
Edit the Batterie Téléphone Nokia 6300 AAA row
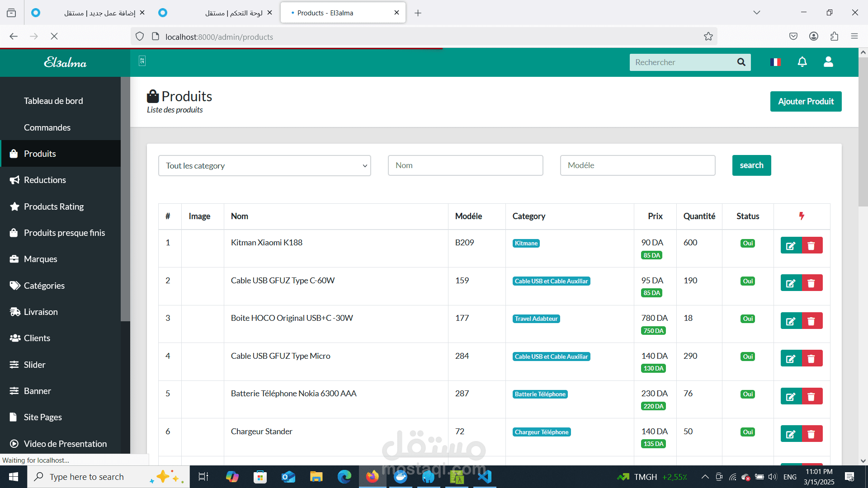coord(791,397)
